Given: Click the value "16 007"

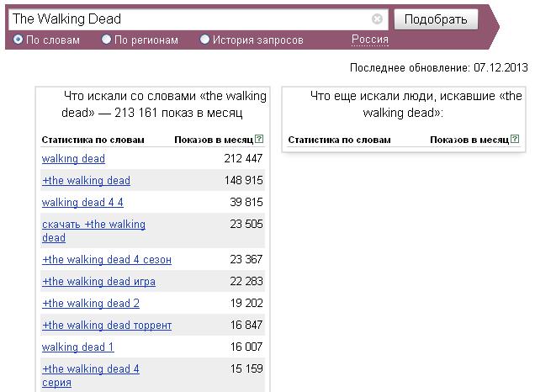Looking at the screenshot, I should pos(246,347).
